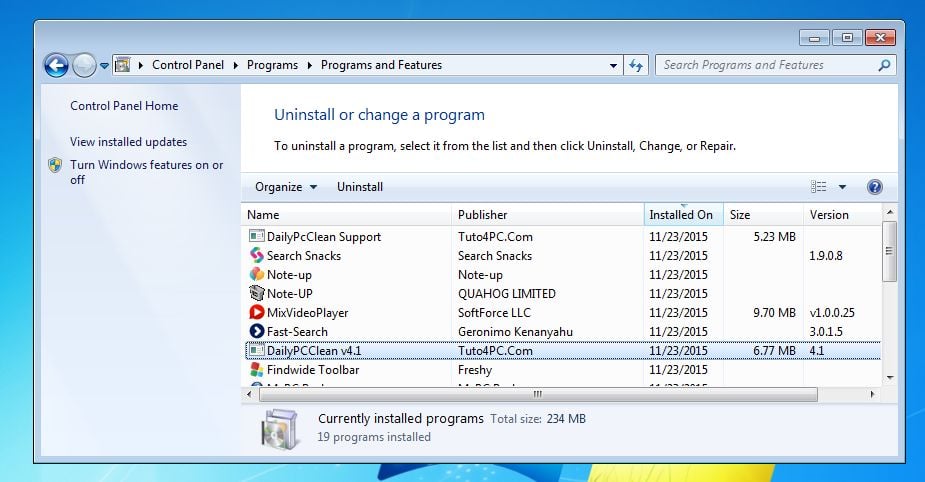Click the vertical scrollbar thumb
925x482 pixels.
(x=890, y=251)
